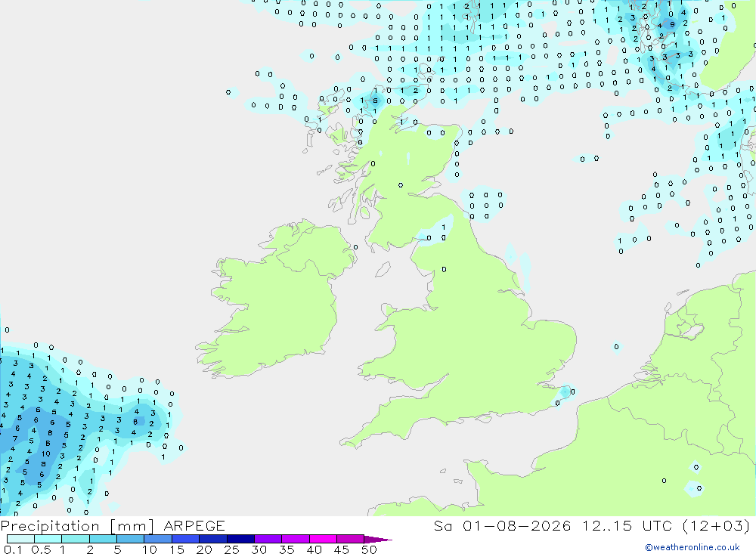This screenshot has height=554, width=756.
Task: Click the '0.1' legend scale label
Action: pyautogui.click(x=13, y=549)
